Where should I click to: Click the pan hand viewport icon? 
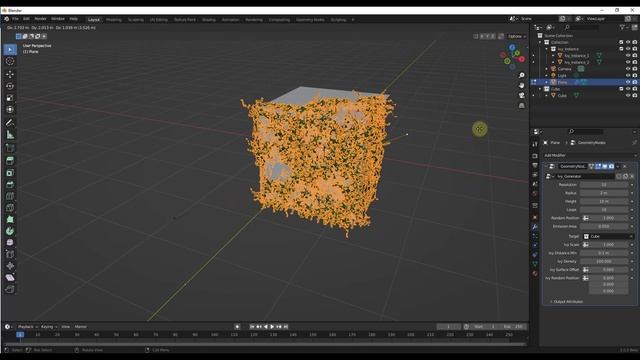click(521, 85)
